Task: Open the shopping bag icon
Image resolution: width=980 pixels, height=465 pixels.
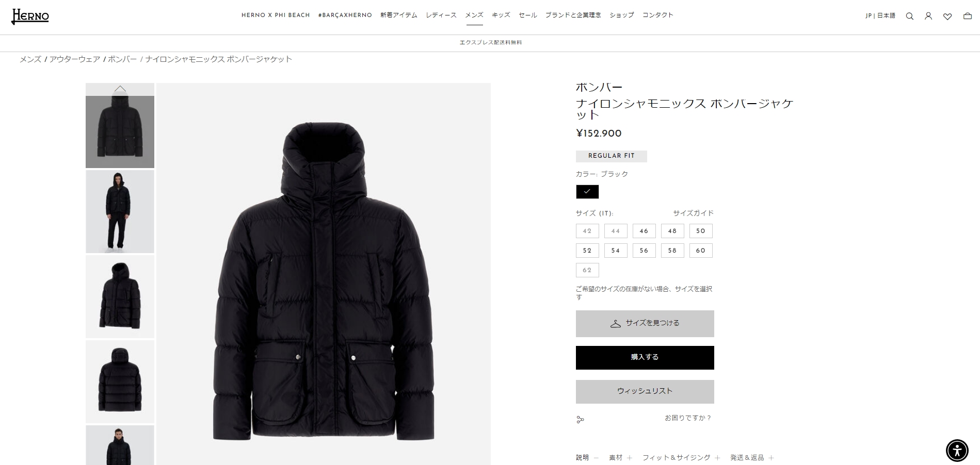Action: (968, 16)
